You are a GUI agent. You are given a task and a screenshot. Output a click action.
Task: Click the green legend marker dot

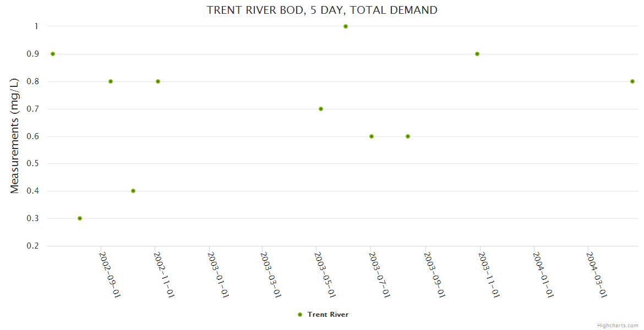tap(300, 315)
